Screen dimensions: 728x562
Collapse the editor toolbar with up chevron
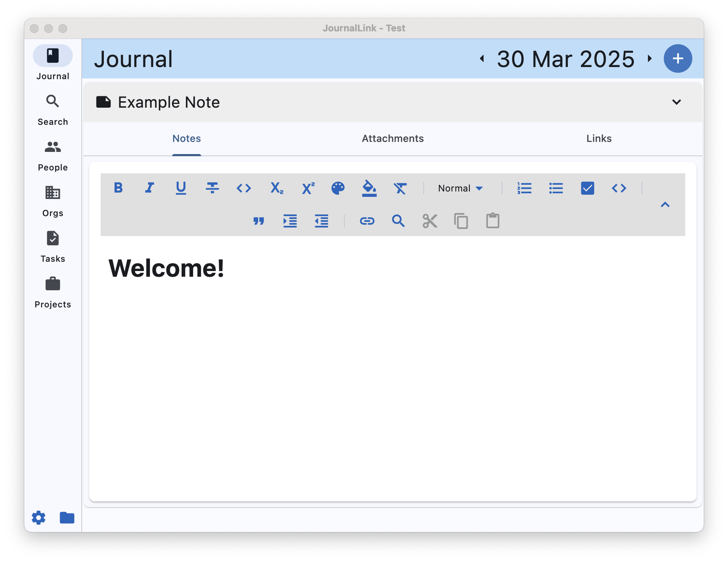click(665, 205)
